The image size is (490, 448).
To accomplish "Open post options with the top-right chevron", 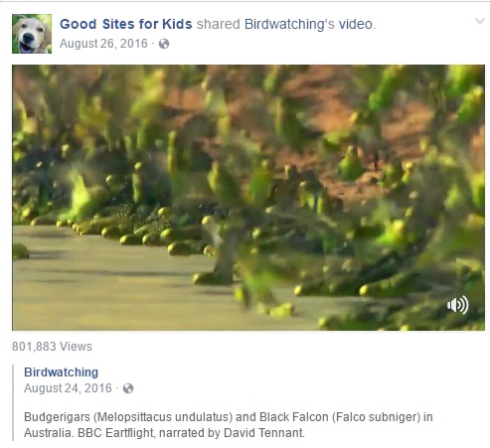I will (x=480, y=22).
